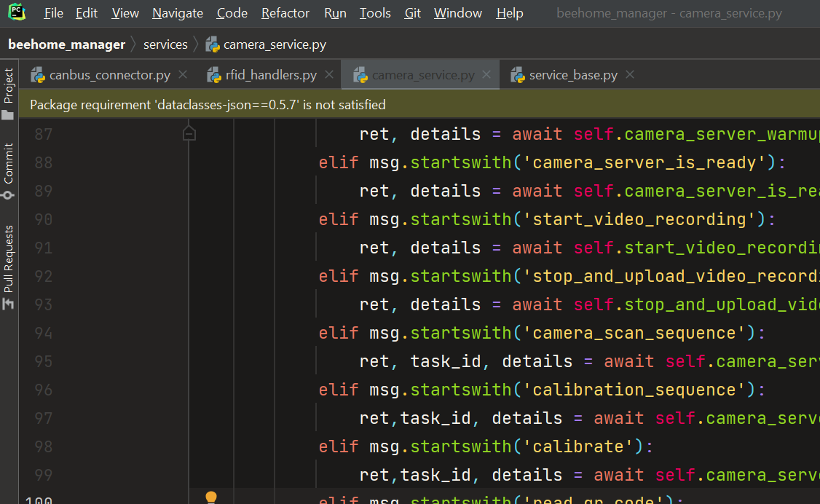The width and height of the screenshot is (820, 504).
Task: Open the View menu
Action: (125, 13)
